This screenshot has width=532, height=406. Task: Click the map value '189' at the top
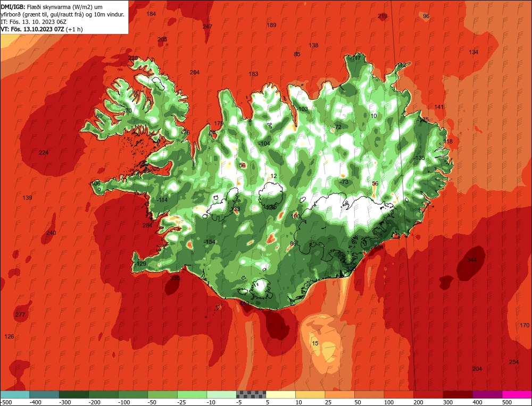click(271, 25)
